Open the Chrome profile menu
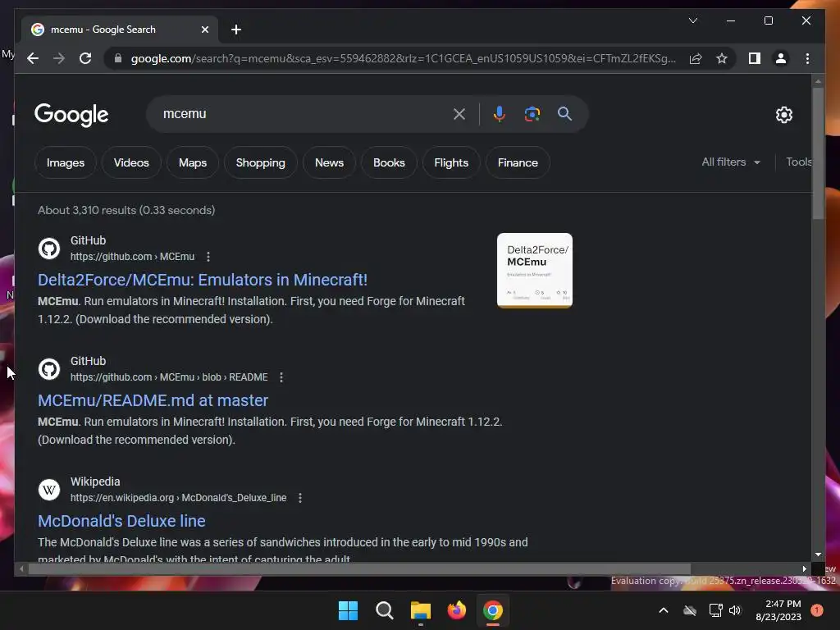The width and height of the screenshot is (840, 630). pyautogui.click(x=781, y=58)
